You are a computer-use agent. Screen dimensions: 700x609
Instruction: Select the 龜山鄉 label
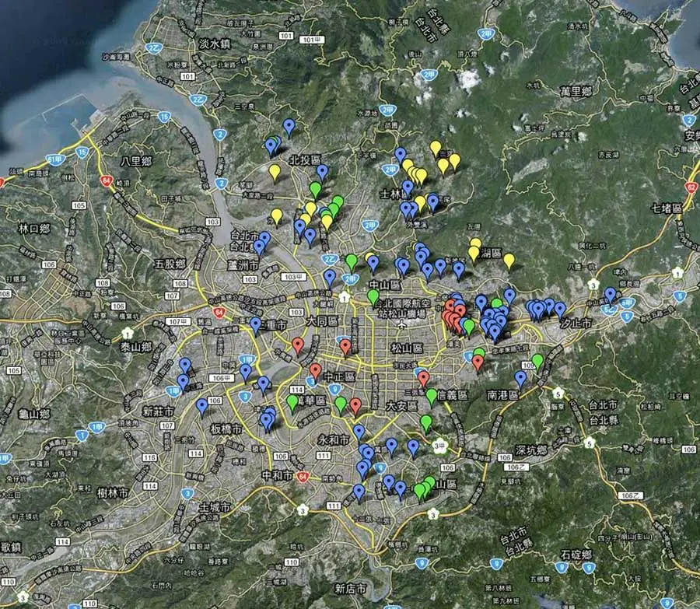click(34, 414)
